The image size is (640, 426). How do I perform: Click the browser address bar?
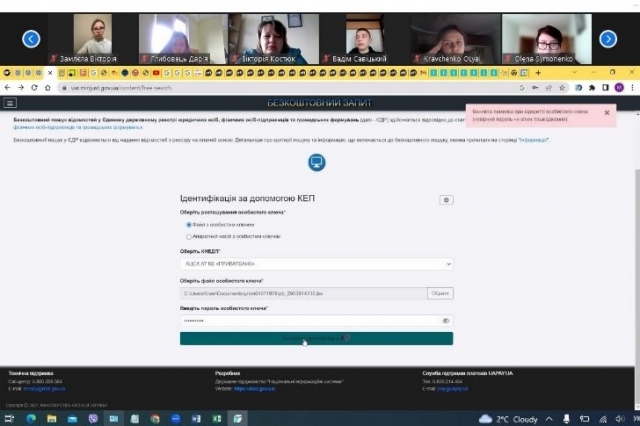point(286,88)
